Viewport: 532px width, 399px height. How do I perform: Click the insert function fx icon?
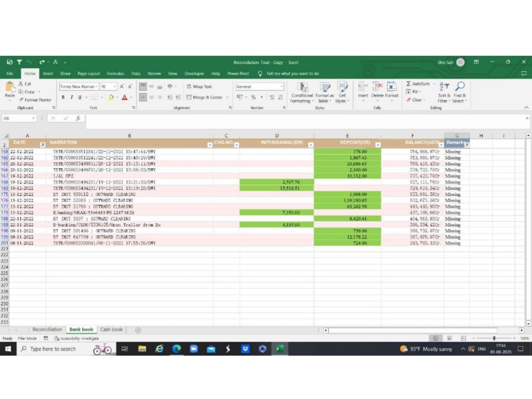[x=78, y=118]
